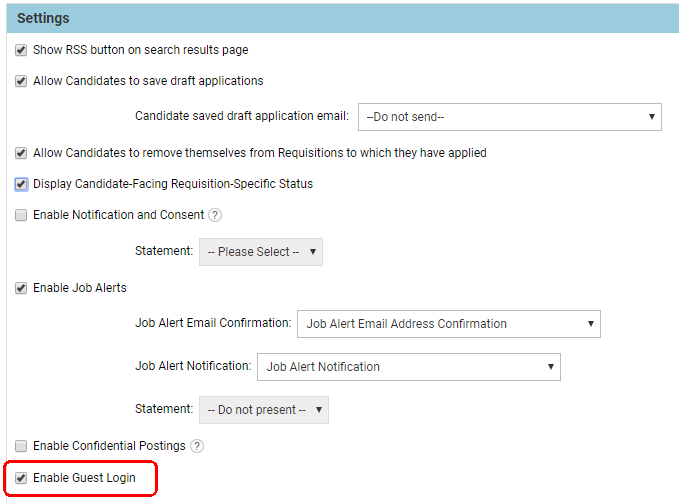Screen dimensions: 679x502
Task: Uncheck Enable Guest Login checkbox
Action: 21,478
